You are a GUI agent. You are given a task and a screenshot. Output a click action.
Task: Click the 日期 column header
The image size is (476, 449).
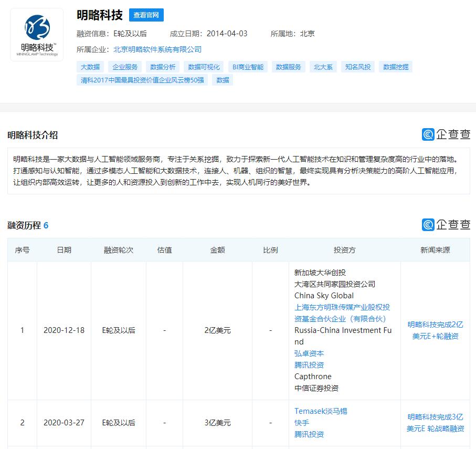[x=64, y=250]
